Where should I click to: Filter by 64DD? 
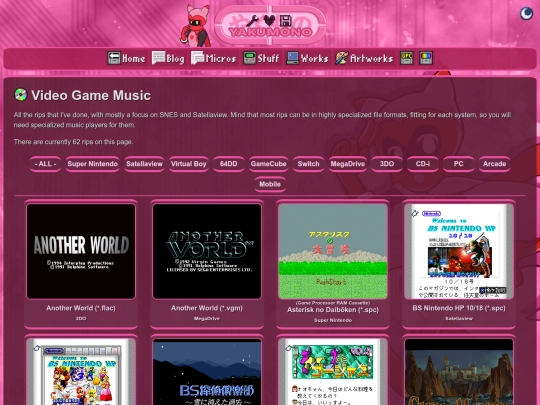229,164
